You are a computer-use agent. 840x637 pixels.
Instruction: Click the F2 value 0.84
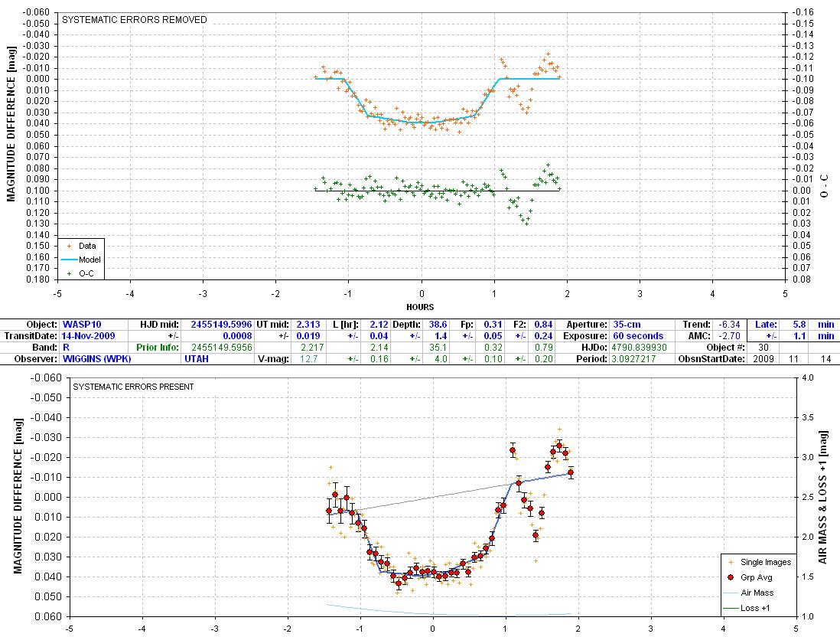coord(543,325)
